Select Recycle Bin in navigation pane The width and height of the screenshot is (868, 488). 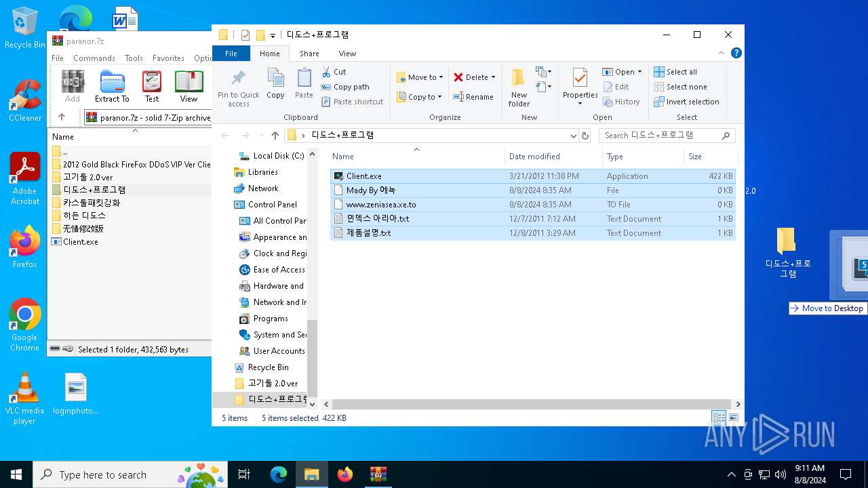[x=261, y=367]
